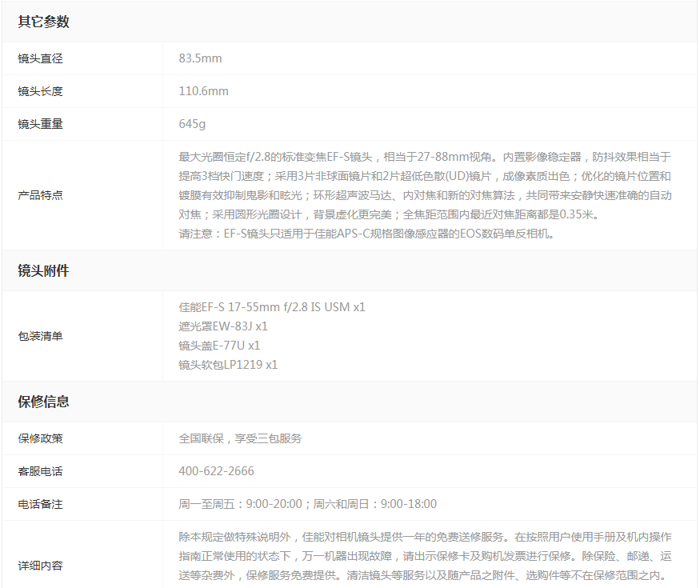This screenshot has height=588, width=700.
Task: Click the 周一至周五 service hours text
Action: tap(307, 504)
